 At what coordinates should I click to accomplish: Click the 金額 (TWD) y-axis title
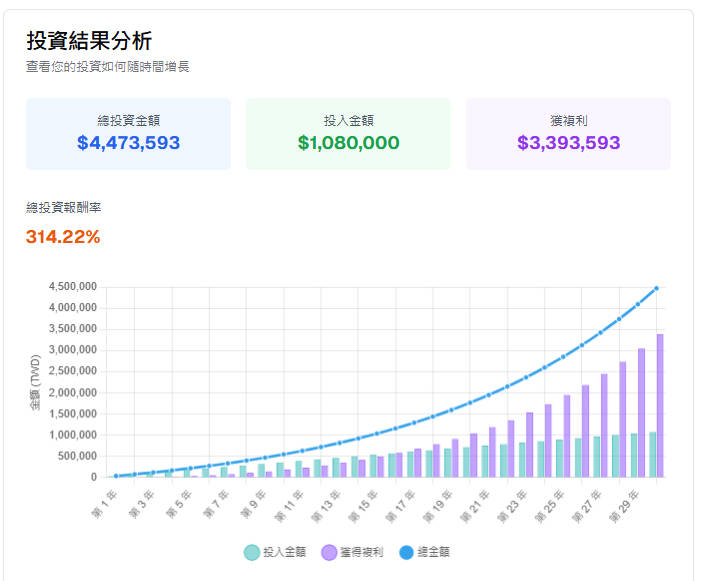click(35, 382)
